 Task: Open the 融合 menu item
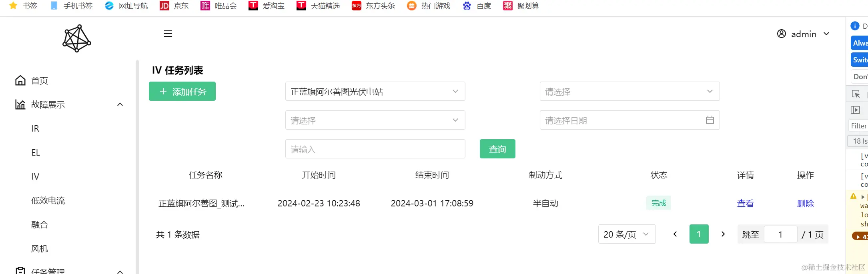click(x=40, y=224)
